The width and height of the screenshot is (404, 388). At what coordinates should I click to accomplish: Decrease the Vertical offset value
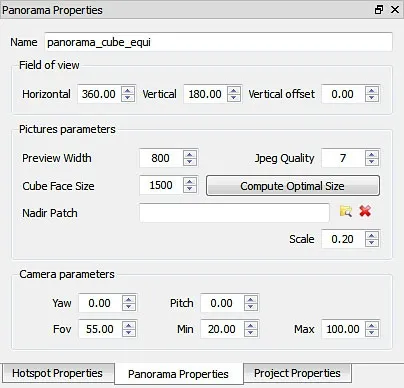(372, 98)
